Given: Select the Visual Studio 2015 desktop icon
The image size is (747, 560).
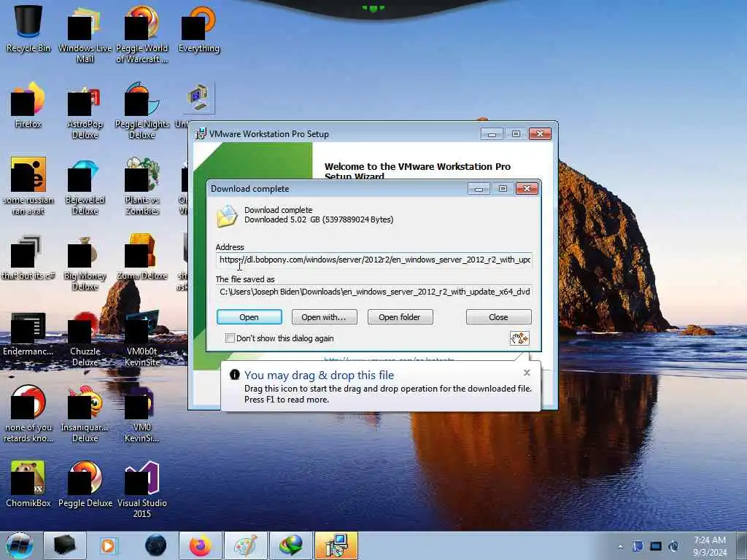Looking at the screenshot, I should point(142,489).
